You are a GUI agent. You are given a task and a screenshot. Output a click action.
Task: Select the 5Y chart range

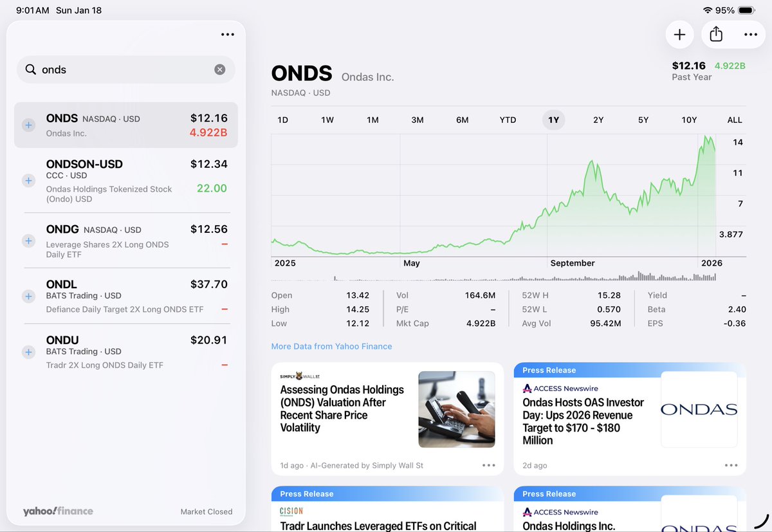tap(643, 120)
